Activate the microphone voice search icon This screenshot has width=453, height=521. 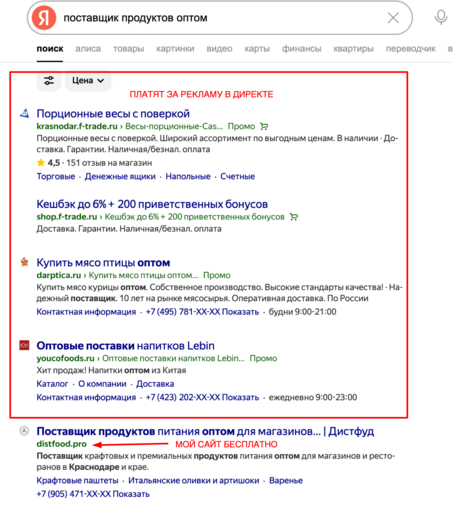click(x=441, y=18)
